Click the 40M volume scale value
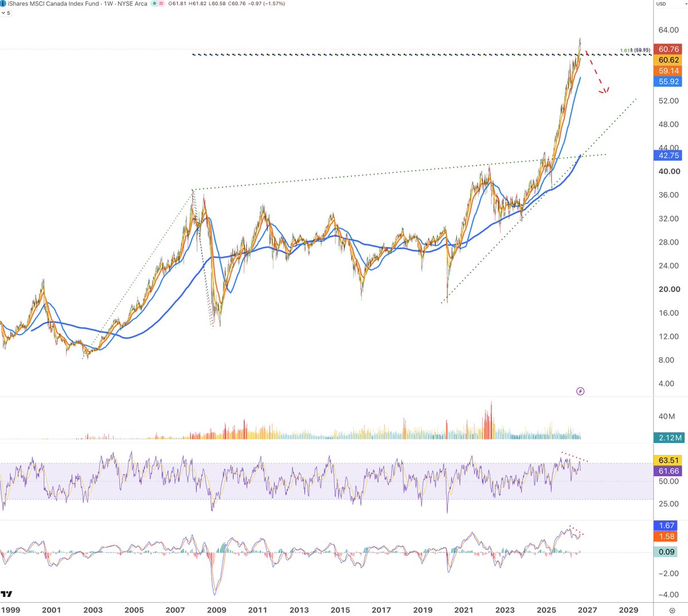This screenshot has width=688, height=616. [x=667, y=417]
